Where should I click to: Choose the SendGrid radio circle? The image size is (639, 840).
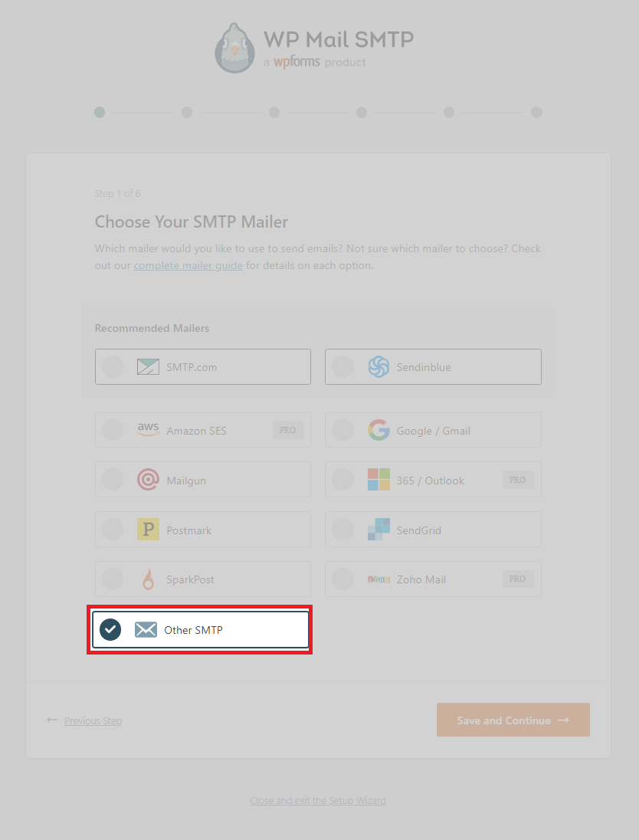342,529
